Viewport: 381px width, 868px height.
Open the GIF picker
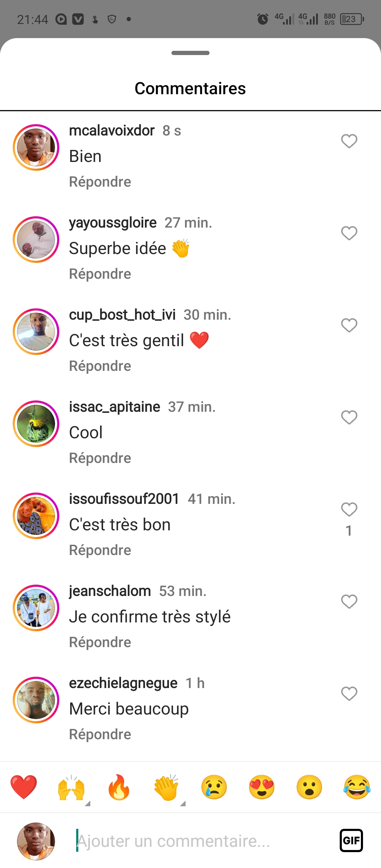tap(351, 840)
